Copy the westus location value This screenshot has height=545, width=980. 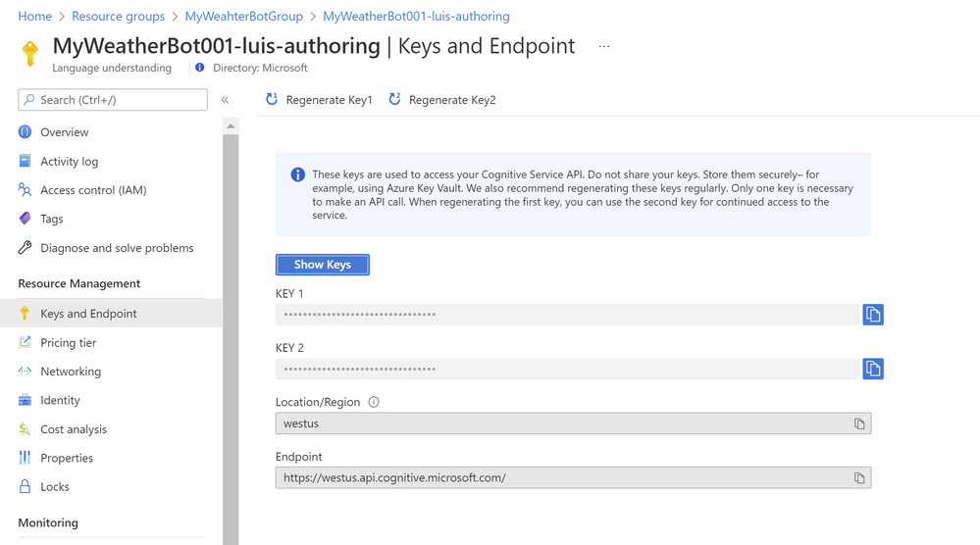pos(859,423)
